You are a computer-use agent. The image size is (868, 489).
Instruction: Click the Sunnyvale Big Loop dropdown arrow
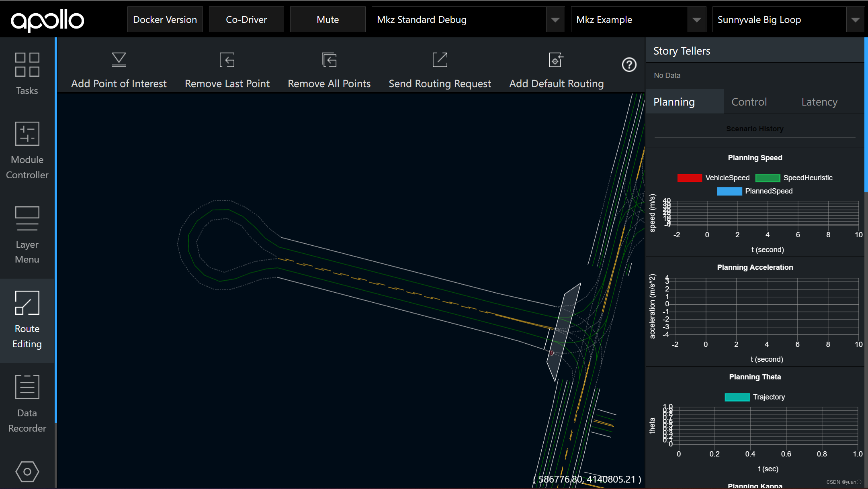coord(856,20)
